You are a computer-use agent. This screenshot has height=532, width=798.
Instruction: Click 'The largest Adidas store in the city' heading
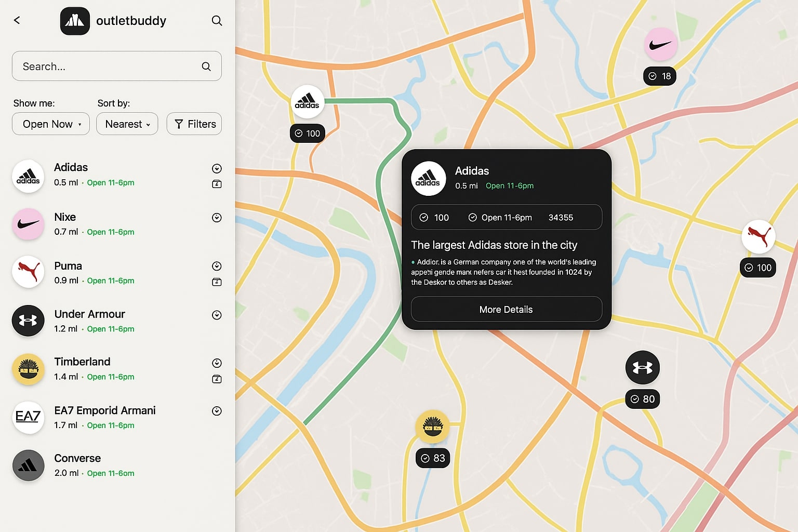coord(494,245)
